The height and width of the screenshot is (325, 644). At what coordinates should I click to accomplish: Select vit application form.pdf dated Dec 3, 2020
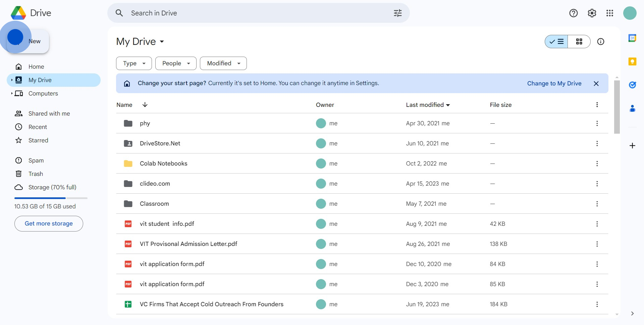click(362, 284)
